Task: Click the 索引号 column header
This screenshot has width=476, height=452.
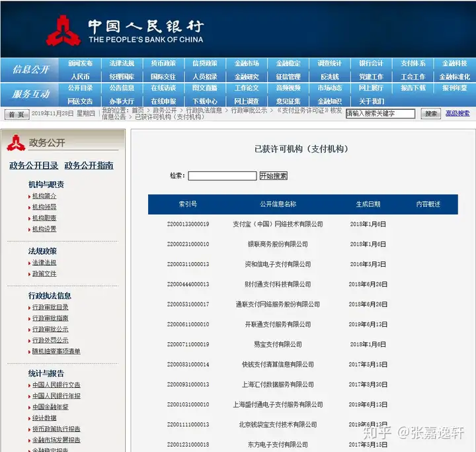Action: (188, 204)
